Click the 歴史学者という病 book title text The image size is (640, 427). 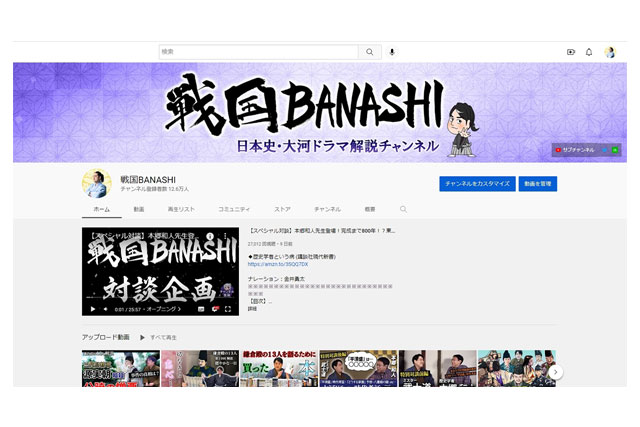(x=291, y=257)
